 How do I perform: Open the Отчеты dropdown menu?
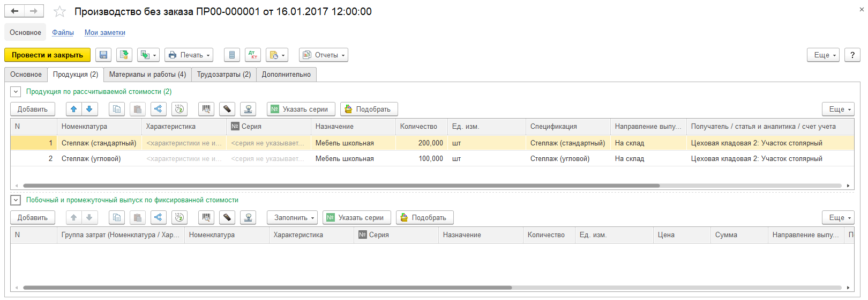point(324,55)
